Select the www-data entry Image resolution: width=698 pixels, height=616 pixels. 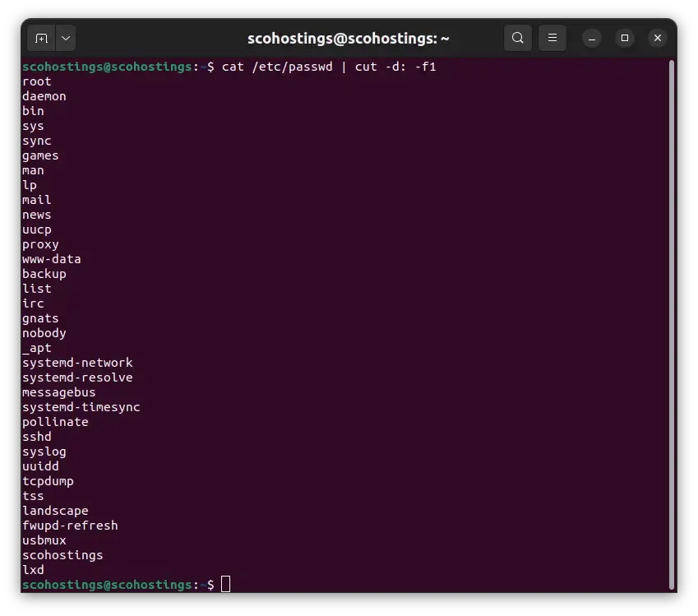51,259
